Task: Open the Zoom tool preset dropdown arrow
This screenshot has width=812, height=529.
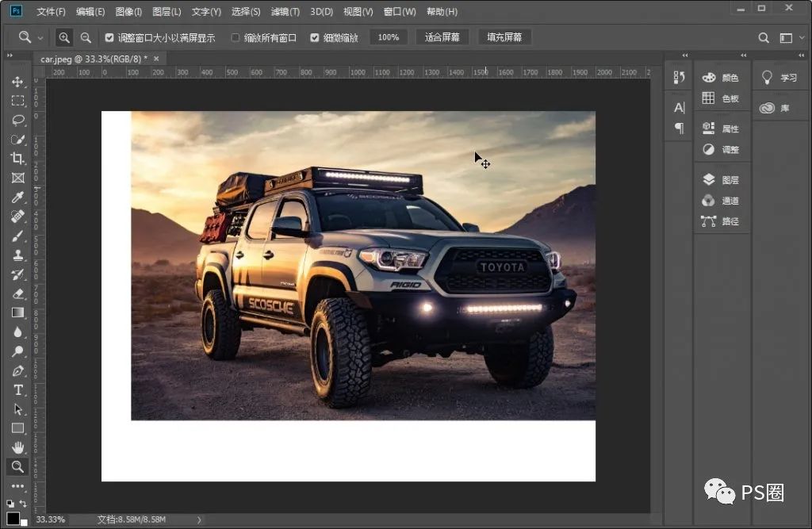Action: [x=40, y=38]
